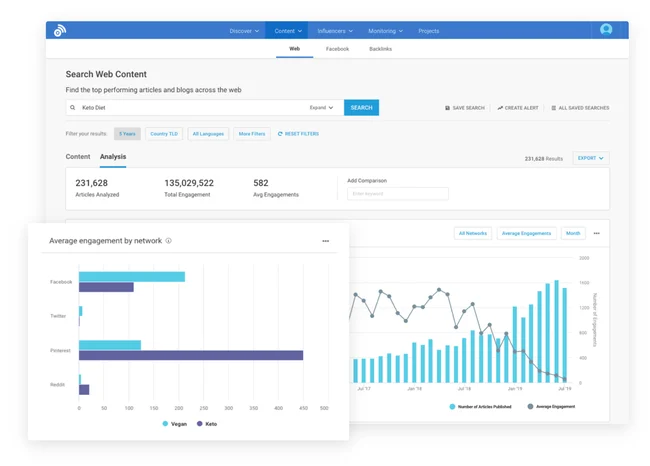
Task: Click the BuzzSumo logo icon
Action: tap(60, 31)
